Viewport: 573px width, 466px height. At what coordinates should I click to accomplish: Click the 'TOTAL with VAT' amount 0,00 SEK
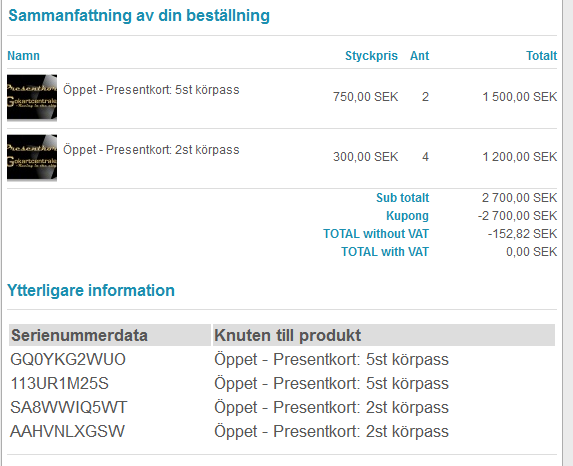coord(532,252)
